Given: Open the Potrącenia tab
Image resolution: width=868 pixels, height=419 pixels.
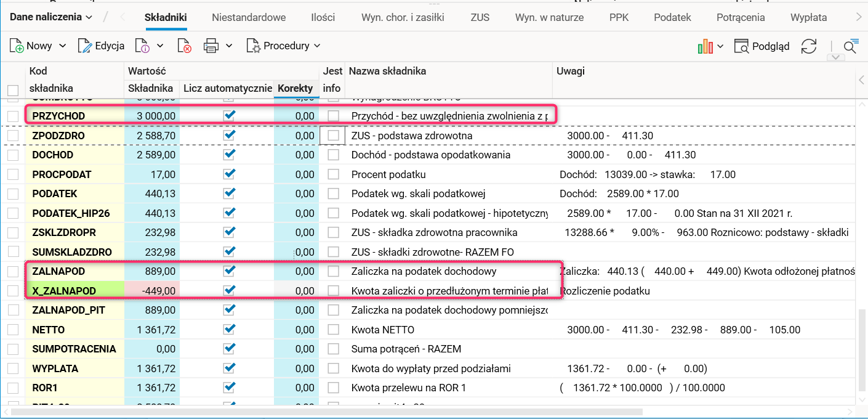Looking at the screenshot, I should coord(741,17).
